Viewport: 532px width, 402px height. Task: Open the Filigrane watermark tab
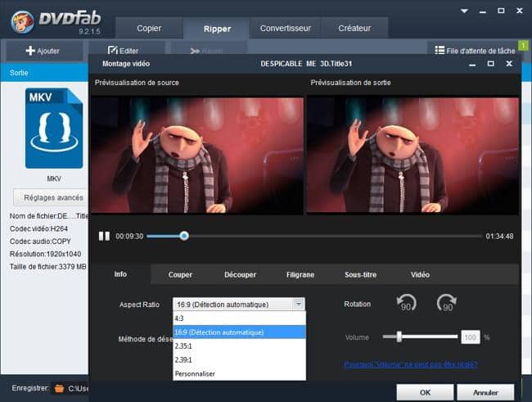coord(300,274)
